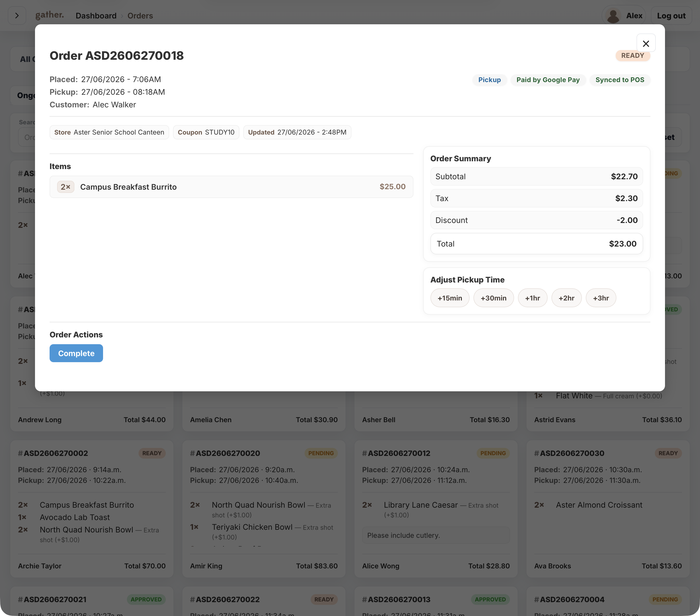Open order card #ASD2606270020
The height and width of the screenshot is (616, 700).
tap(264, 509)
